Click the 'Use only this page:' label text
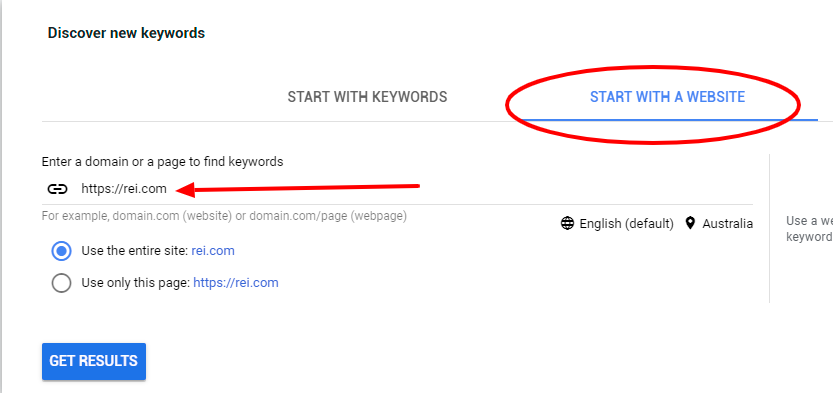Image resolution: width=833 pixels, height=393 pixels. click(135, 283)
